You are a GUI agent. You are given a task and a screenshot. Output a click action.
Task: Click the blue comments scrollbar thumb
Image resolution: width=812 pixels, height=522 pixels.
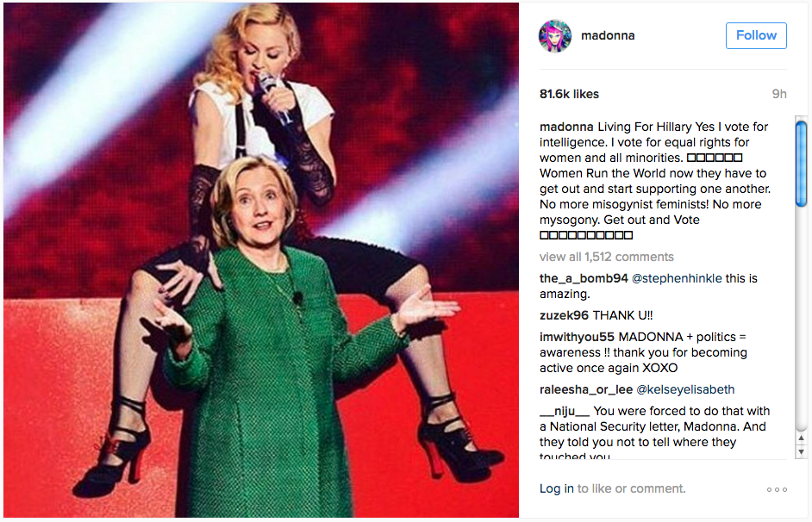pyautogui.click(x=801, y=164)
